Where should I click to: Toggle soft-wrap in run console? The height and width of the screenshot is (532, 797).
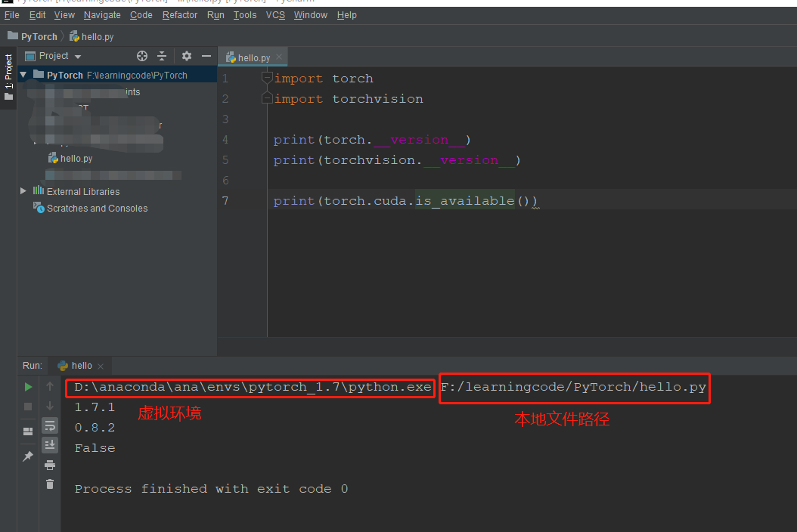(x=50, y=425)
